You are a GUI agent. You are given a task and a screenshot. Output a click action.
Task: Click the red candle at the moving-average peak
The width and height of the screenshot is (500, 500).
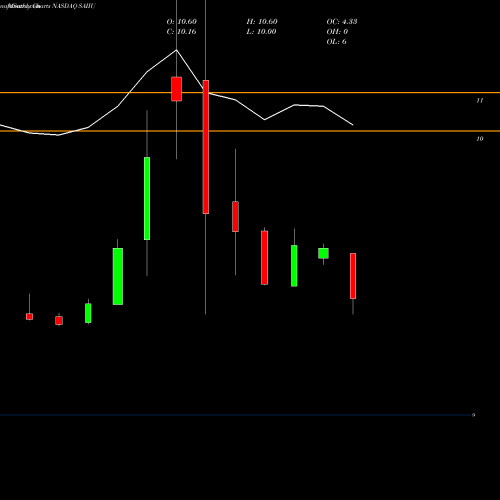(x=177, y=89)
